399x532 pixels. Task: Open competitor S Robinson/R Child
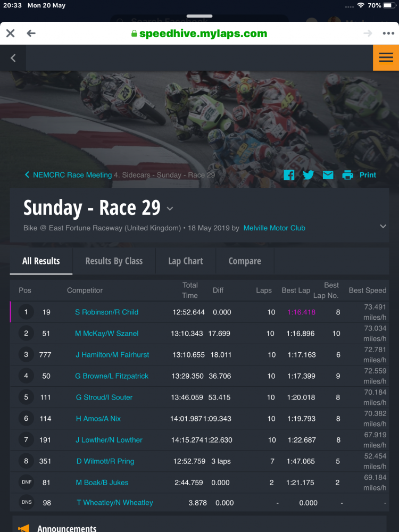click(x=106, y=312)
